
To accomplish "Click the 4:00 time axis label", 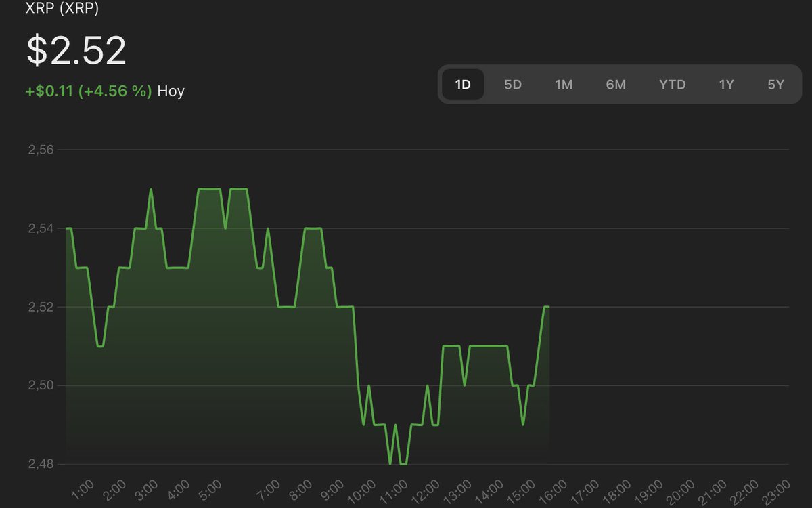I will point(179,489).
